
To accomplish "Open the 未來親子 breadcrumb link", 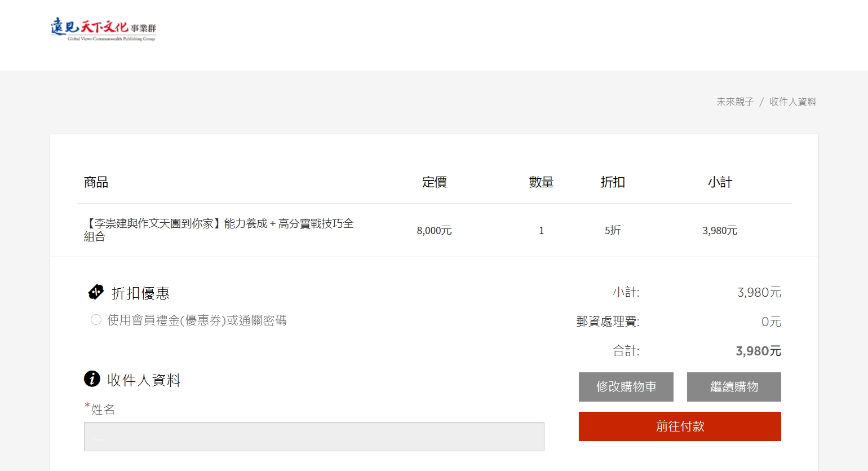I will (x=735, y=102).
